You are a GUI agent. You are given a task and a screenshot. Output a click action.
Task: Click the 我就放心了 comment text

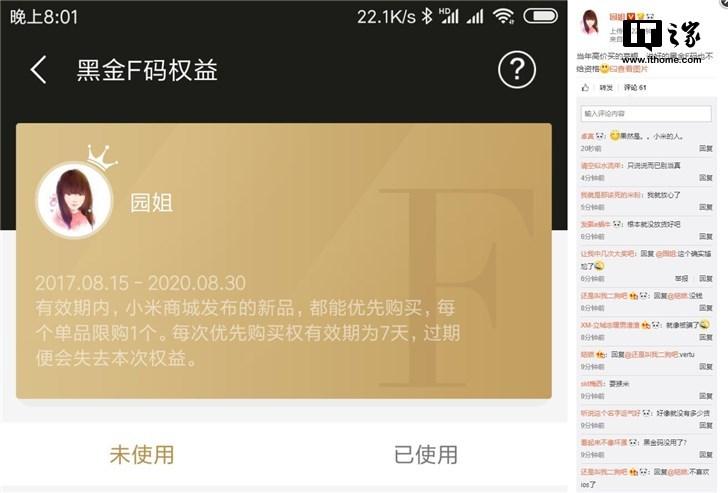click(x=664, y=195)
